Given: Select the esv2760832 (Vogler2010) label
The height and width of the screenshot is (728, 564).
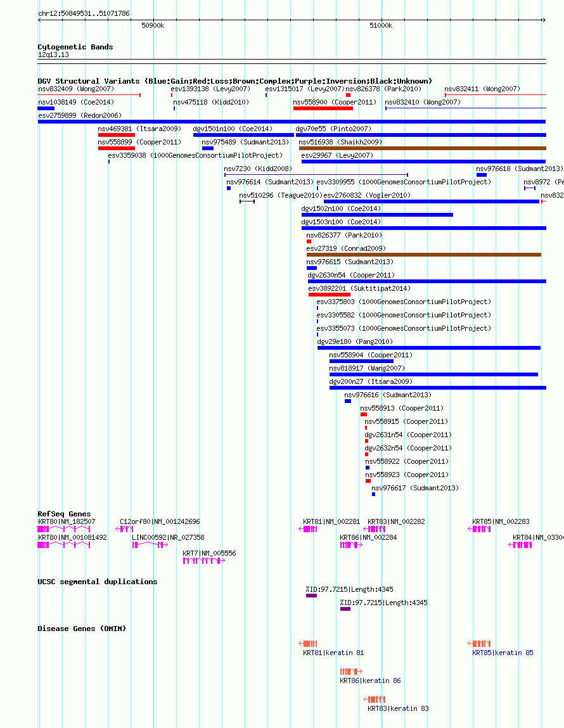Looking at the screenshot, I should (367, 196).
